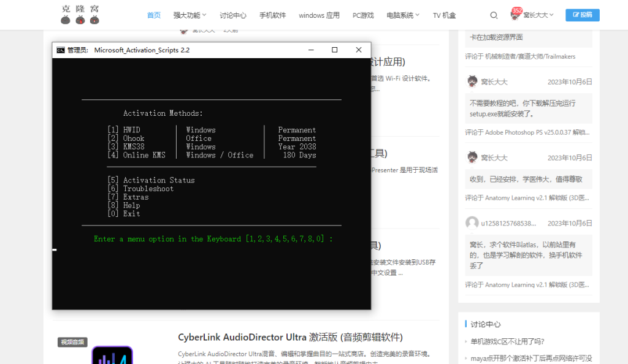Open the 手机软件 nav item
628x364 pixels.
(x=273, y=15)
